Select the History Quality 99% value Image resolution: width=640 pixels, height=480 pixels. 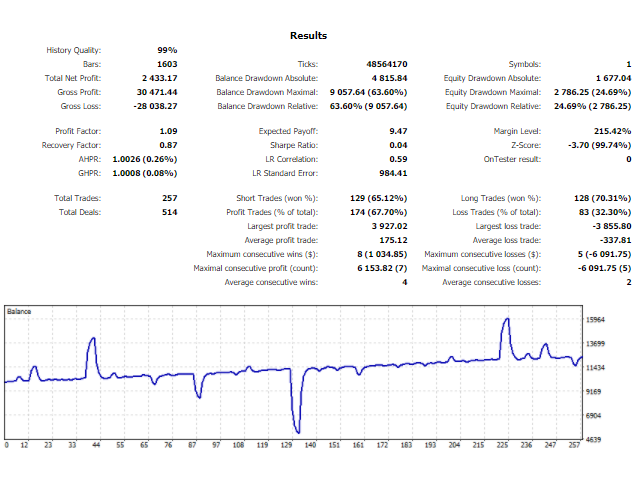pyautogui.click(x=166, y=50)
